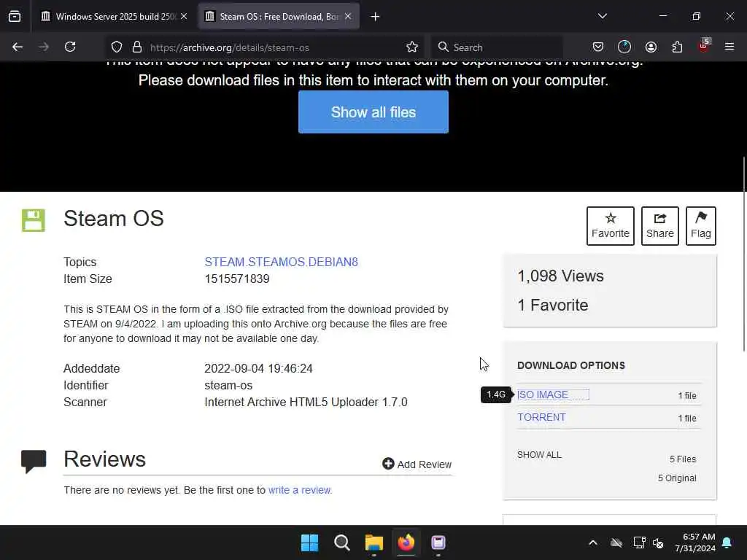Click the Share button
Viewport: 747px width, 560px height.
(659, 226)
